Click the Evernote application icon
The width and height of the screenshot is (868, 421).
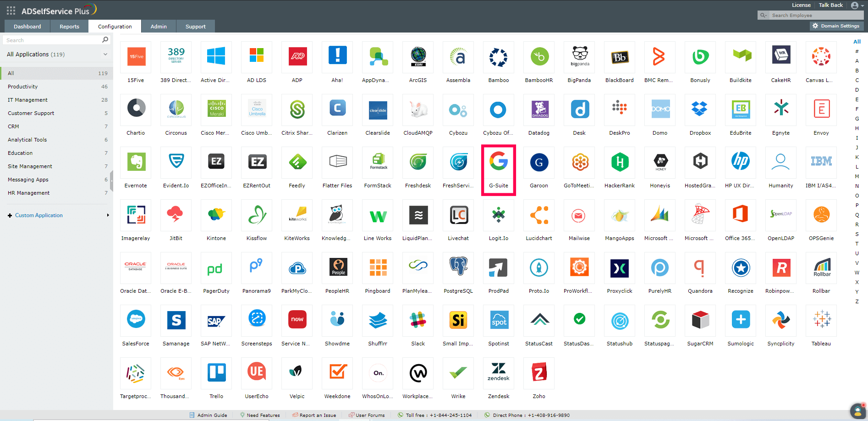tap(136, 162)
